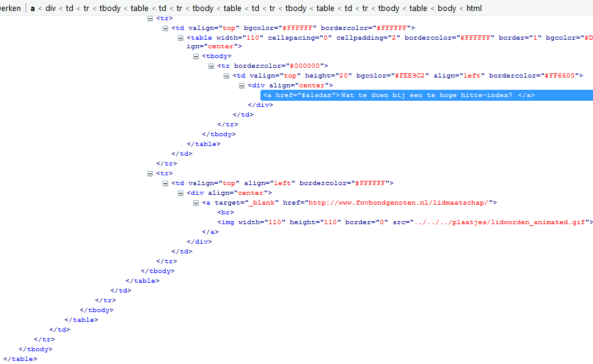Click the <br> tag row
The image size is (593, 364).
click(x=226, y=213)
